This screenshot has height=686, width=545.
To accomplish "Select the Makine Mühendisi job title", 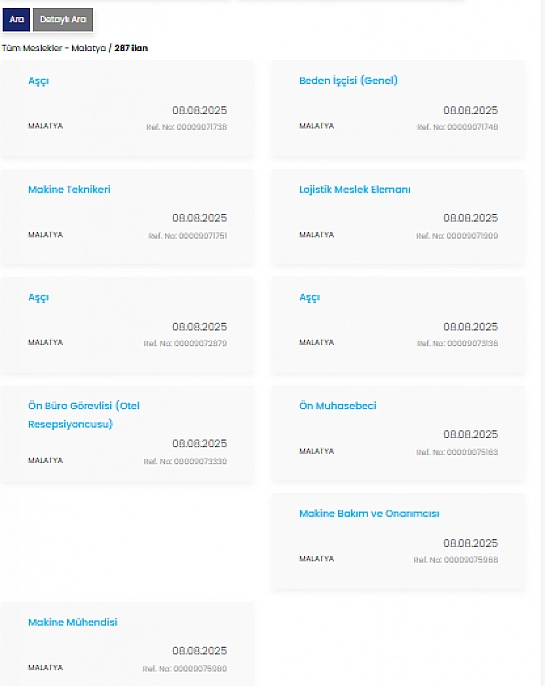I will click(x=73, y=622).
